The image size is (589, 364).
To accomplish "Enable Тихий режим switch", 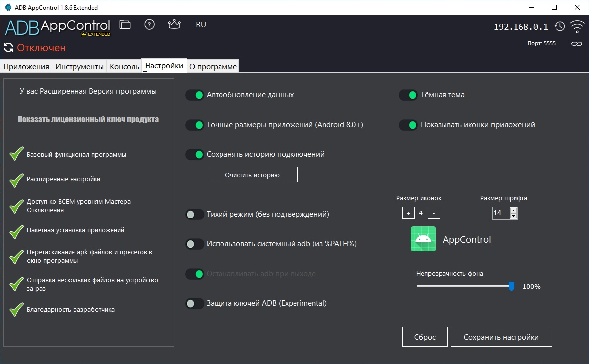I will pos(195,214).
